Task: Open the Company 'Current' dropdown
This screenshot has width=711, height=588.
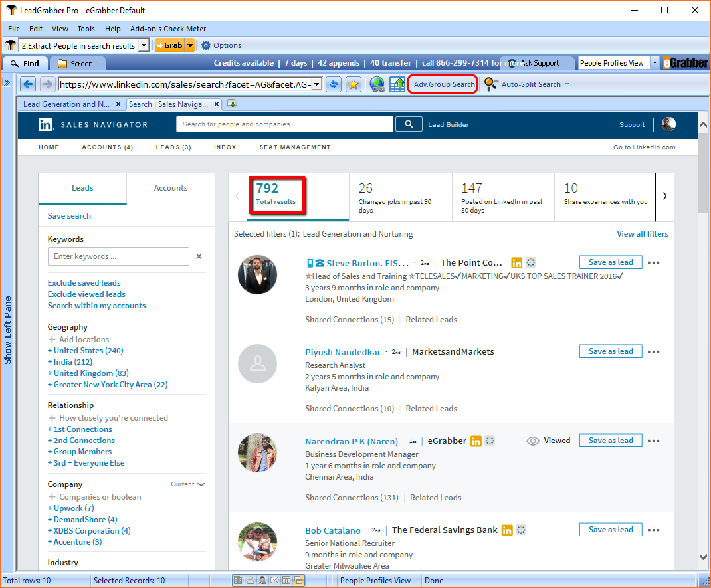Action: (x=188, y=484)
